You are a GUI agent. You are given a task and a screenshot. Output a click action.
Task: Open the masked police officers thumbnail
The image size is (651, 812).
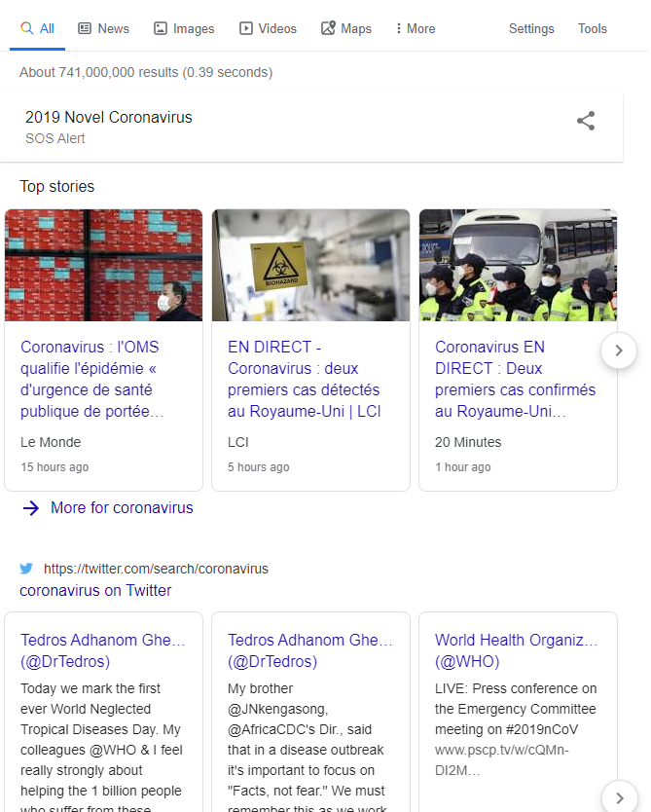(x=518, y=265)
